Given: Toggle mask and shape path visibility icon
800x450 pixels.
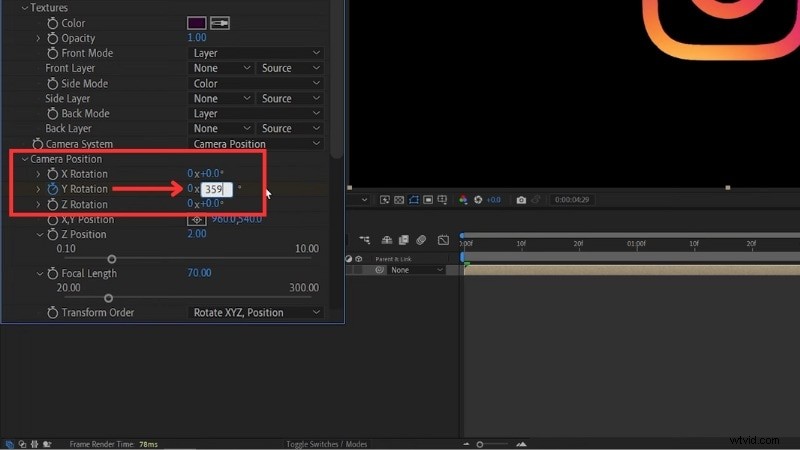Looking at the screenshot, I should 414,199.
